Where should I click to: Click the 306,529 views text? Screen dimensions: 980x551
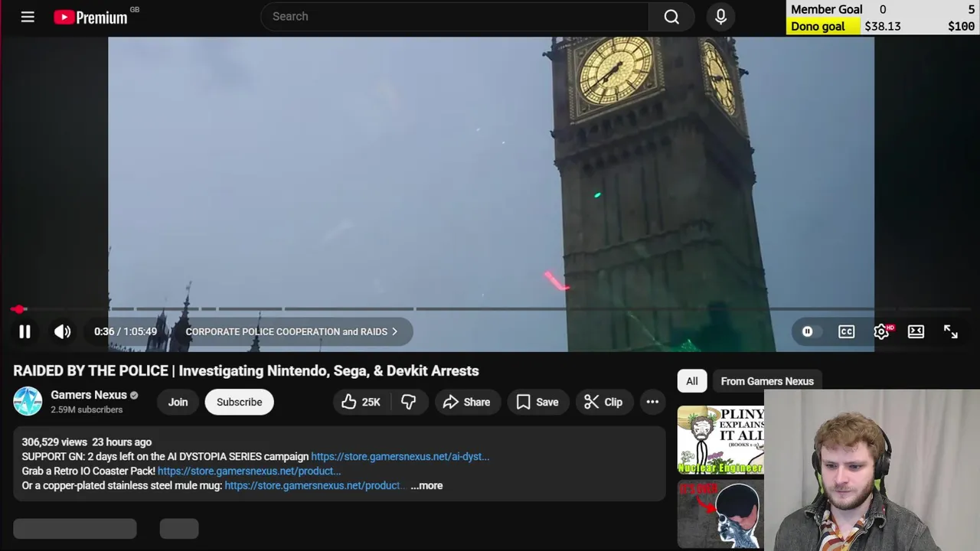(54, 442)
